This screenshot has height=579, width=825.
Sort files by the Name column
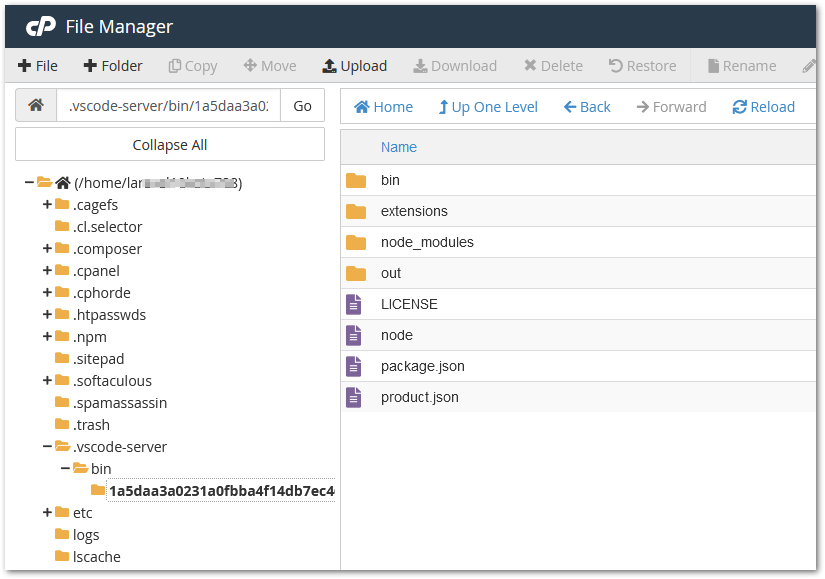click(399, 147)
